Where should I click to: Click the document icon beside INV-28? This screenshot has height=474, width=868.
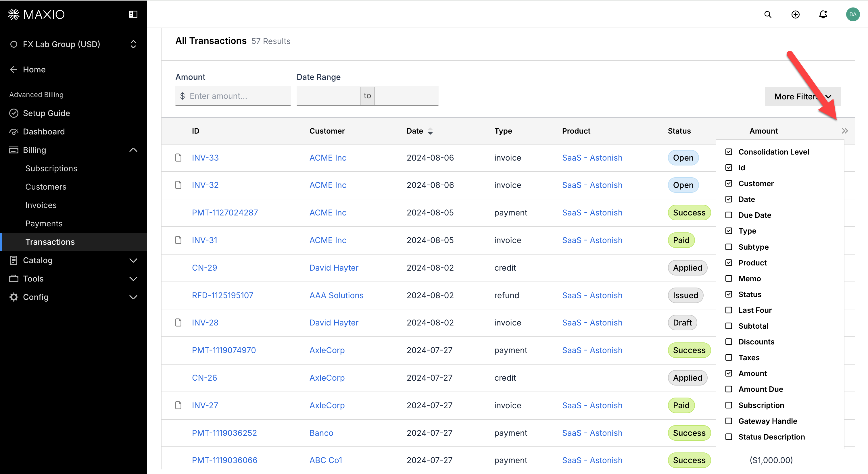[178, 323]
